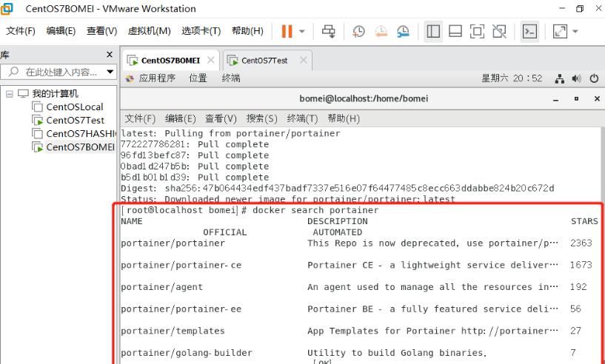Open the terminal 编辑(E) menu
The image size is (605, 364).
[x=180, y=118]
